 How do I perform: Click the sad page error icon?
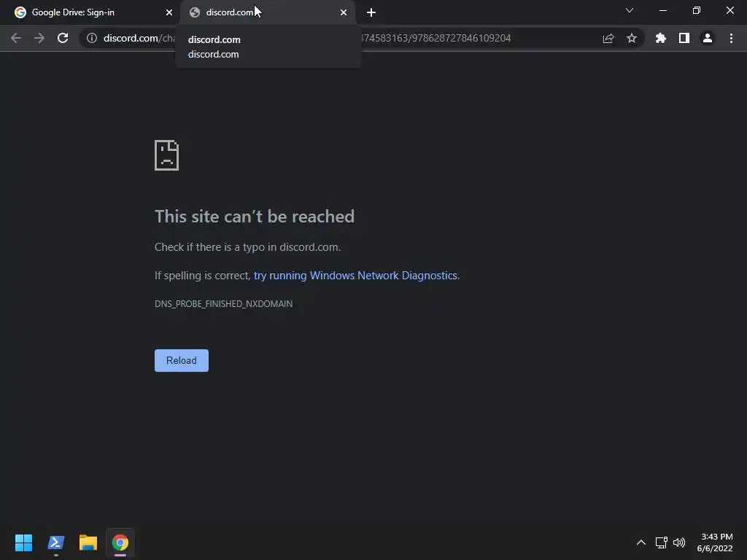pos(167,155)
